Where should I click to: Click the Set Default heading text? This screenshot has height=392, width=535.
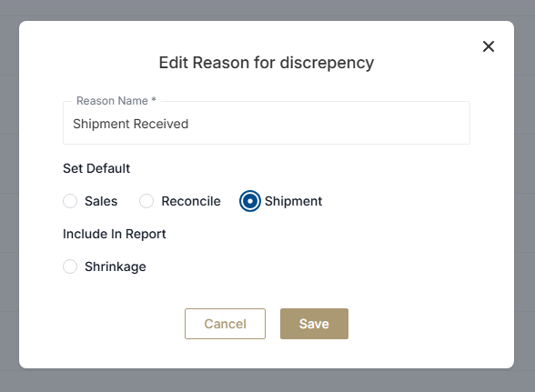[96, 168]
